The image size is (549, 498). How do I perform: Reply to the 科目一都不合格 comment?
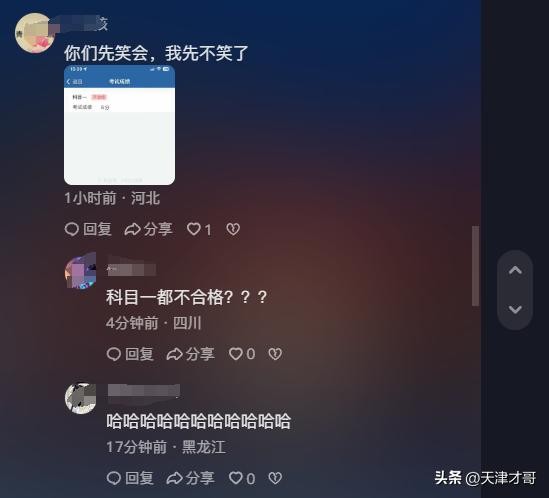pos(130,354)
